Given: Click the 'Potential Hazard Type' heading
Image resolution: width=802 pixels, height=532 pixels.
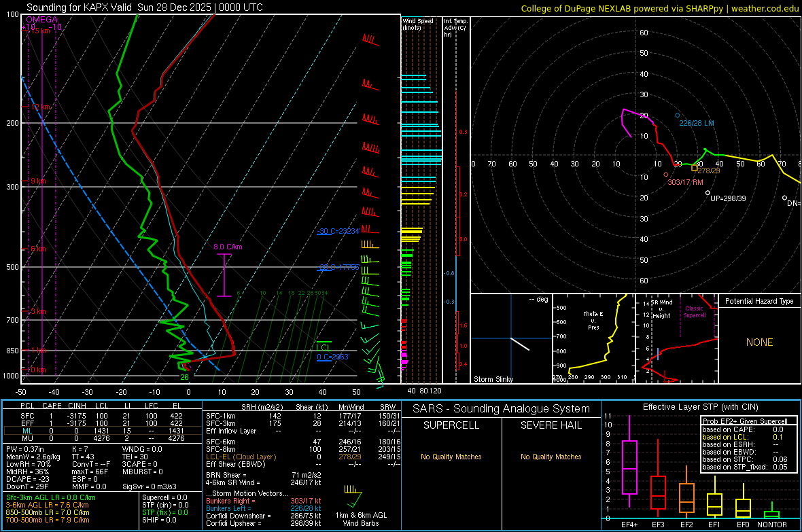Looking at the screenshot, I should coord(759,301).
